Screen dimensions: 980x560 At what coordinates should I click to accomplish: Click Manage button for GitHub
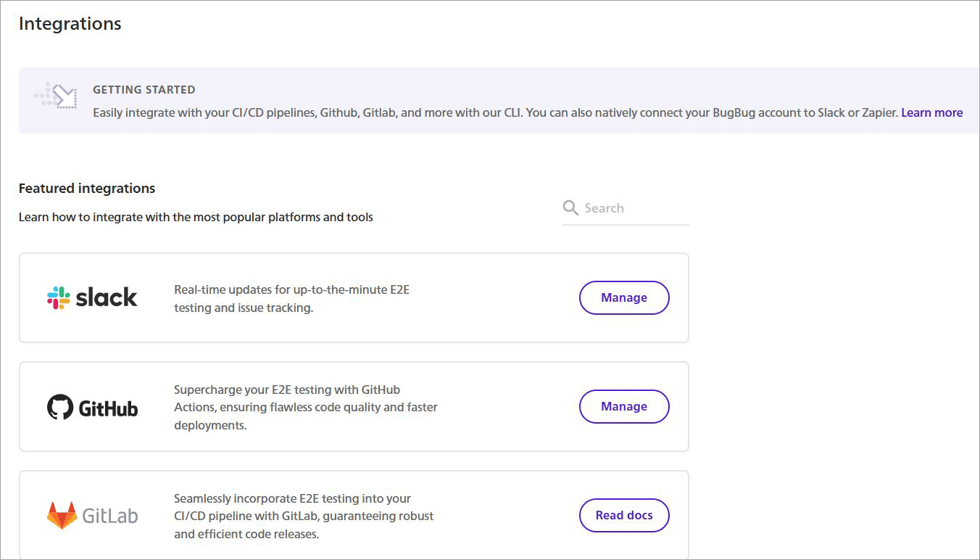(x=623, y=406)
